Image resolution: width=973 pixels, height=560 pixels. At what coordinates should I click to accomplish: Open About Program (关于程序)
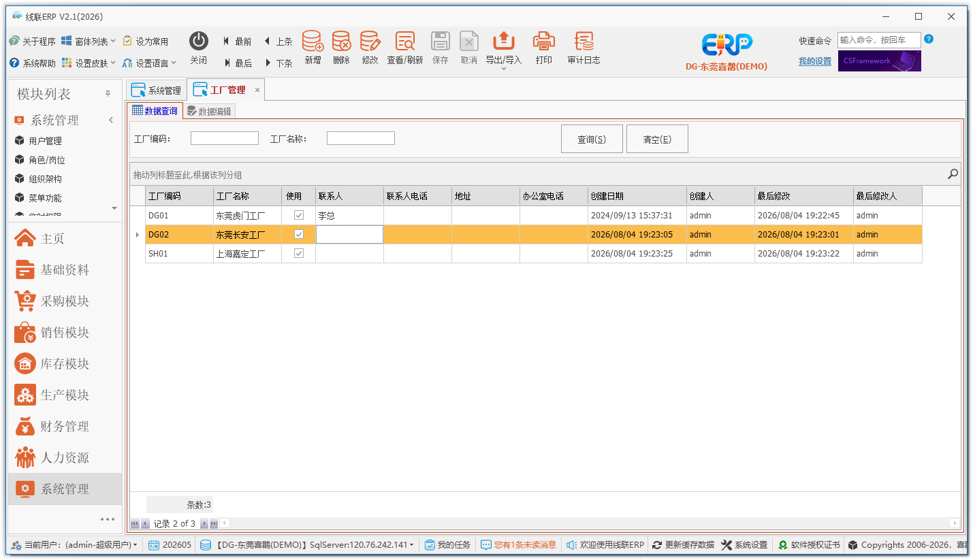[x=32, y=42]
